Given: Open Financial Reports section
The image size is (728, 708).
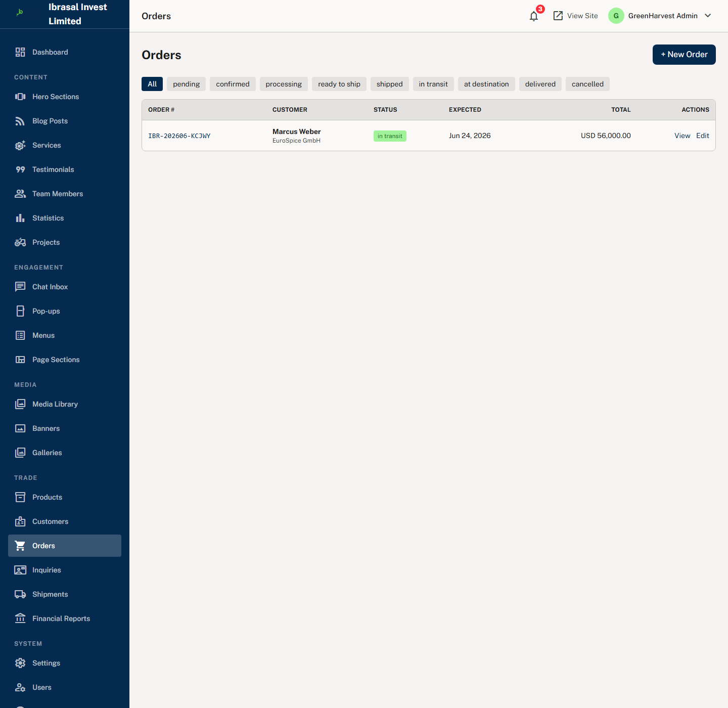Looking at the screenshot, I should point(65,618).
